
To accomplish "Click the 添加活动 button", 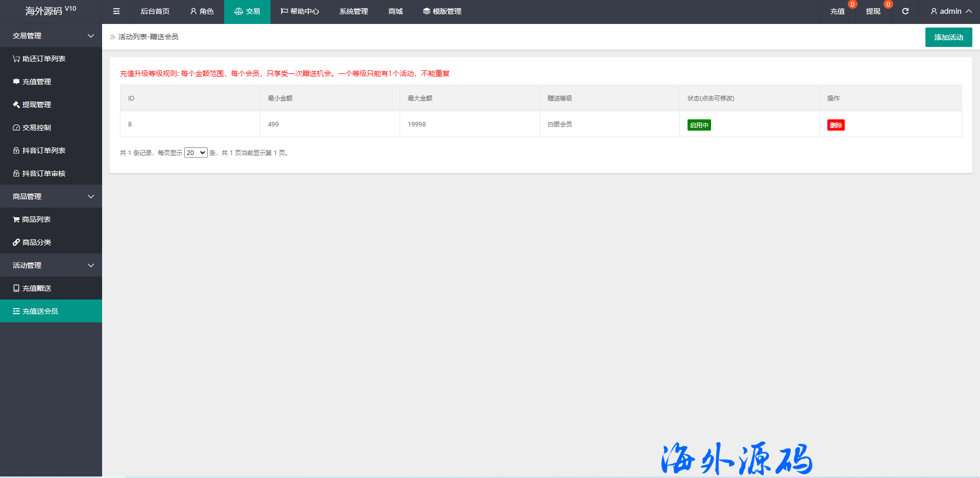I will (x=948, y=37).
